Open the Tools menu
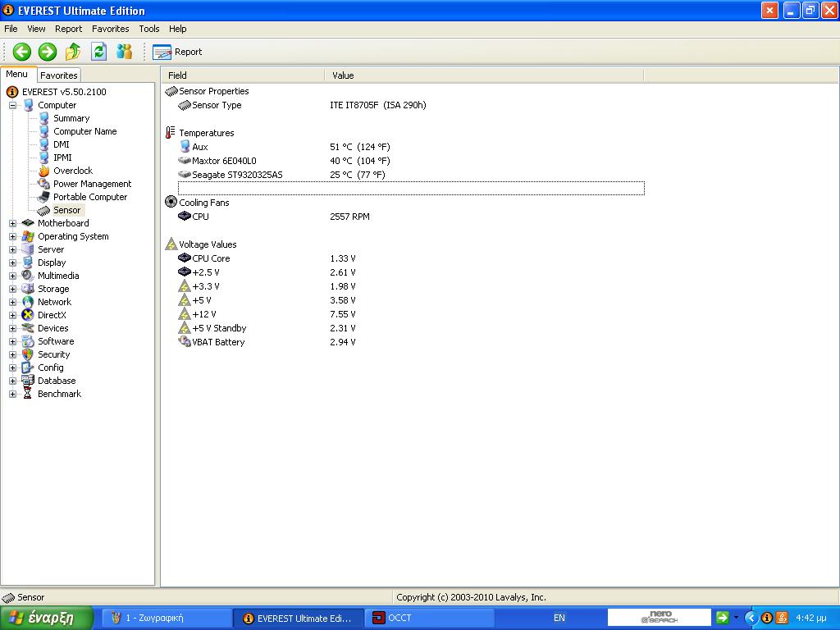 tap(149, 29)
